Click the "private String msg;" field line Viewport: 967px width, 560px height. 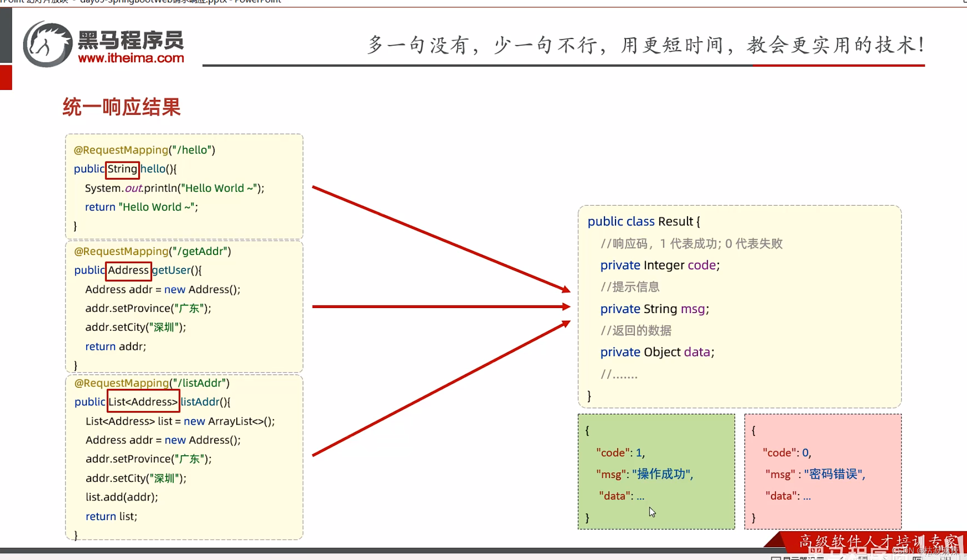[654, 309]
